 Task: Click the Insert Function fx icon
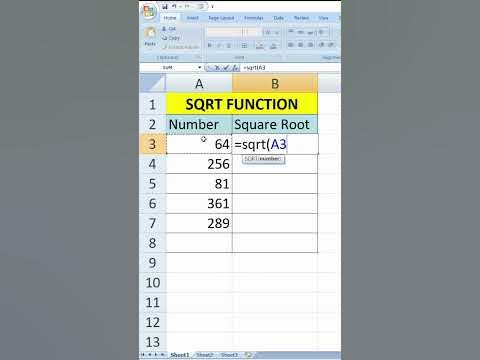click(x=236, y=68)
